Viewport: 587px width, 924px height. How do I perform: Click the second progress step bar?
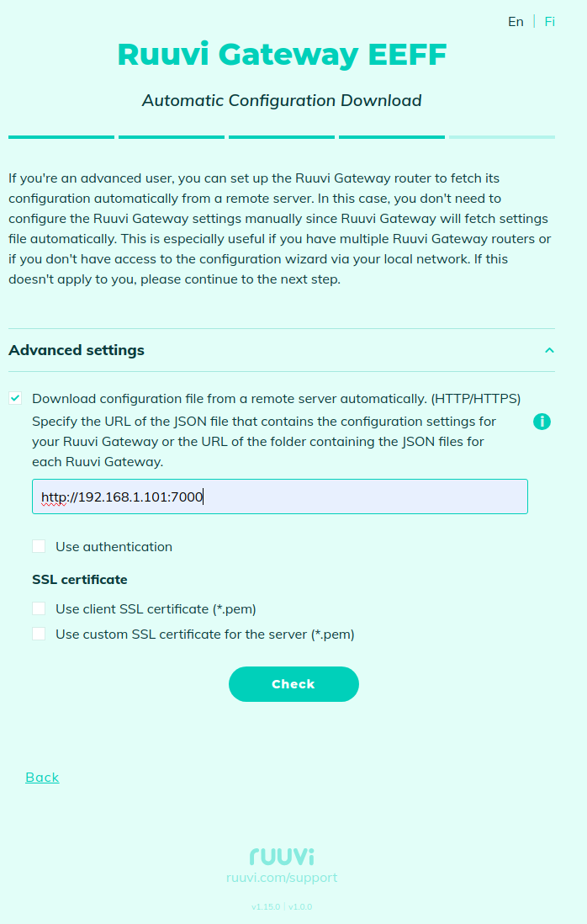point(172,136)
